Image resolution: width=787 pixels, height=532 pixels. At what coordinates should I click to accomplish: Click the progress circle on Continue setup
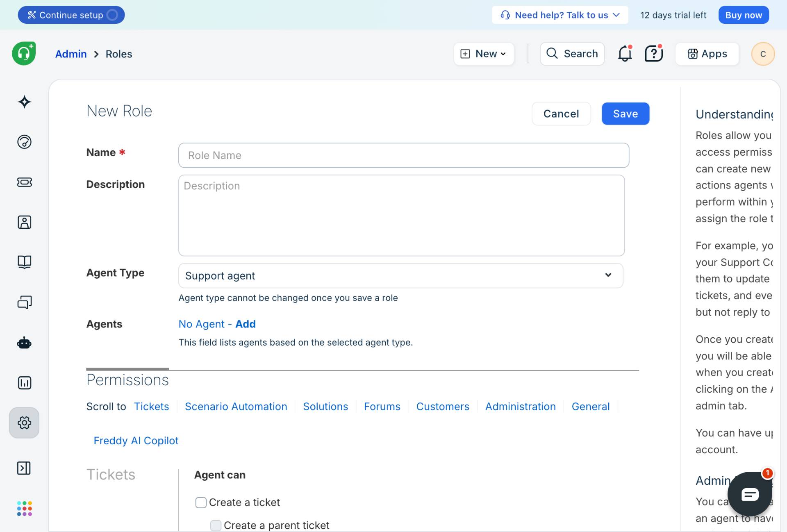click(x=112, y=15)
